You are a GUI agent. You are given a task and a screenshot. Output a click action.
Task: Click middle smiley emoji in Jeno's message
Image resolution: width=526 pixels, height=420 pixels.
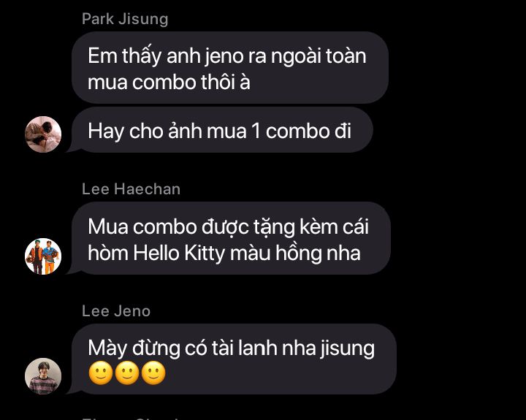pos(127,373)
